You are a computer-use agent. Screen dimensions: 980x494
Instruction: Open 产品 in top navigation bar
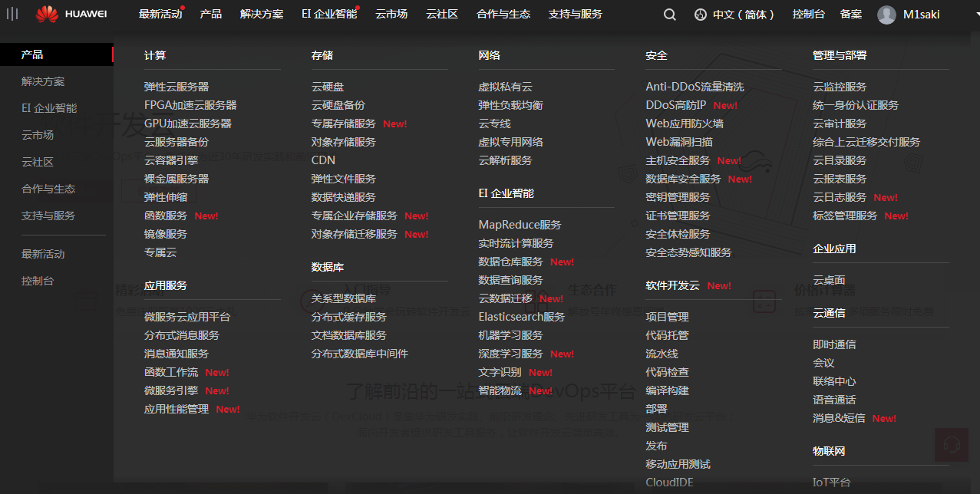pyautogui.click(x=210, y=15)
